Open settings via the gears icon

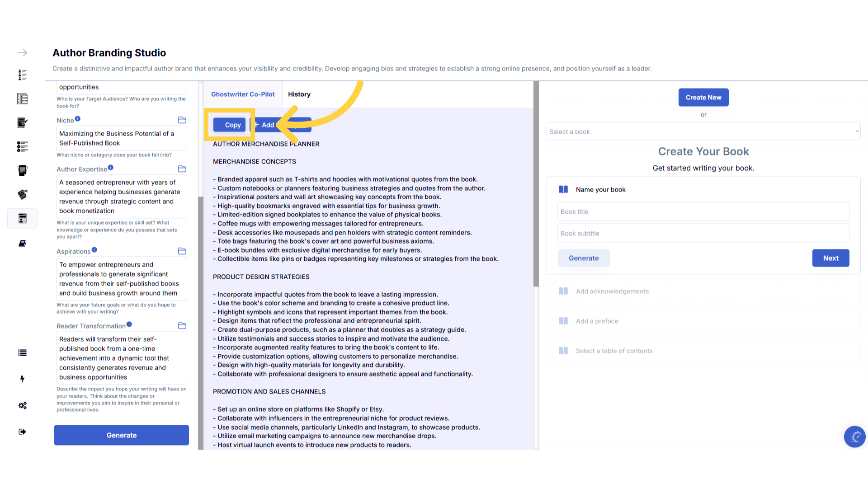(22, 405)
